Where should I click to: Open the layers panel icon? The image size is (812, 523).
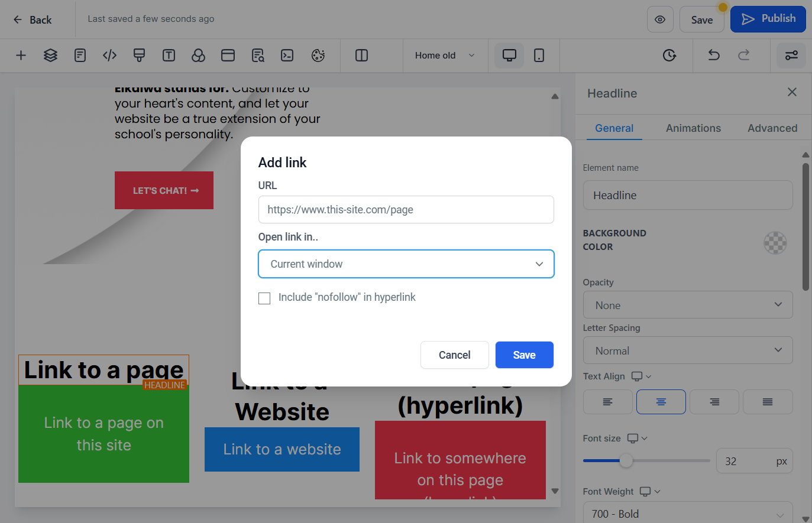point(50,56)
